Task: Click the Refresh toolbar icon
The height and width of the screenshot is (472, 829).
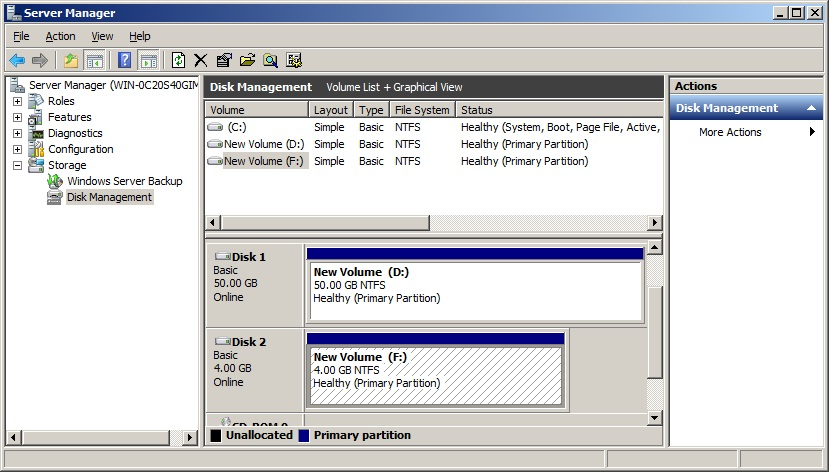Action: pyautogui.click(x=179, y=60)
